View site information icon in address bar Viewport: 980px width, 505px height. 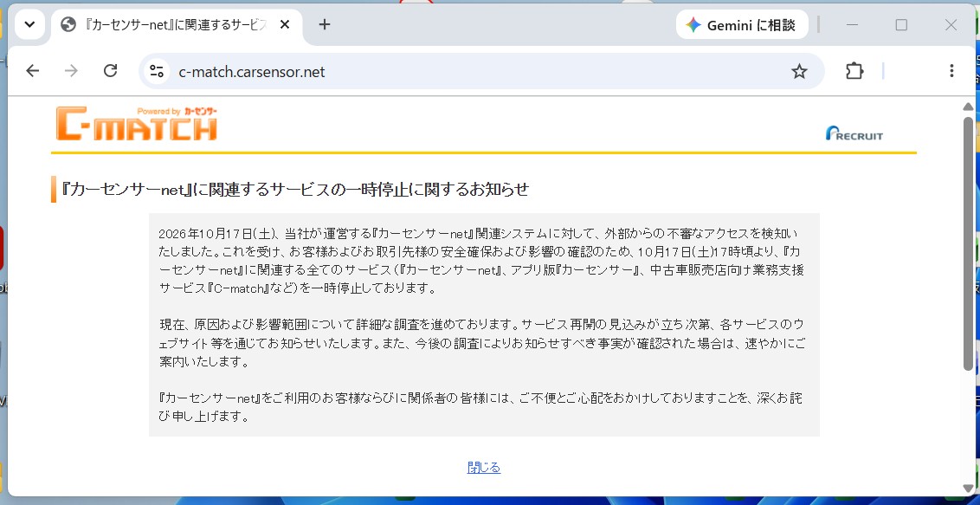click(156, 71)
